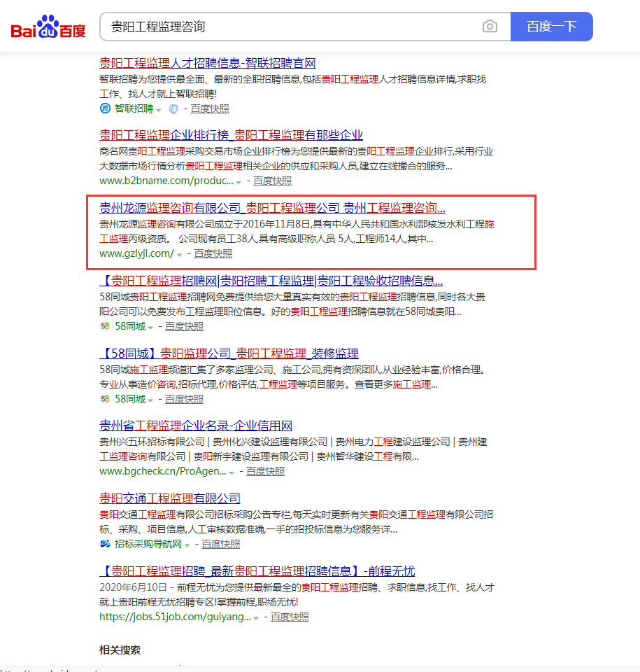Expand the arrow after www.b2bname.com URL

click(x=239, y=181)
